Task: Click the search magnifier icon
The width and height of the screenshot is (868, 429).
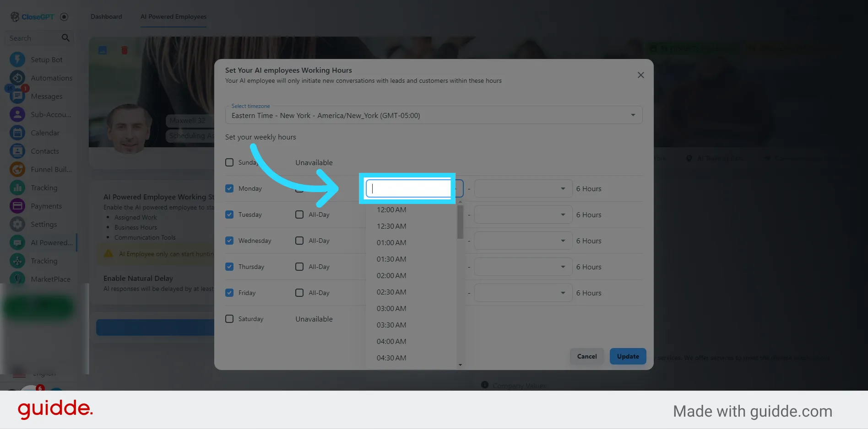Action: 65,38
